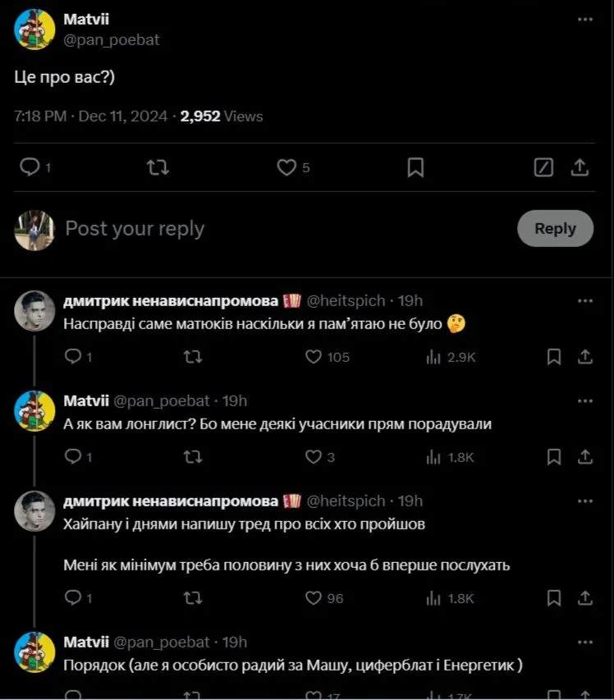Open more menu on first heitspich reply
Viewport: 614px width, 700px height.
point(584,301)
